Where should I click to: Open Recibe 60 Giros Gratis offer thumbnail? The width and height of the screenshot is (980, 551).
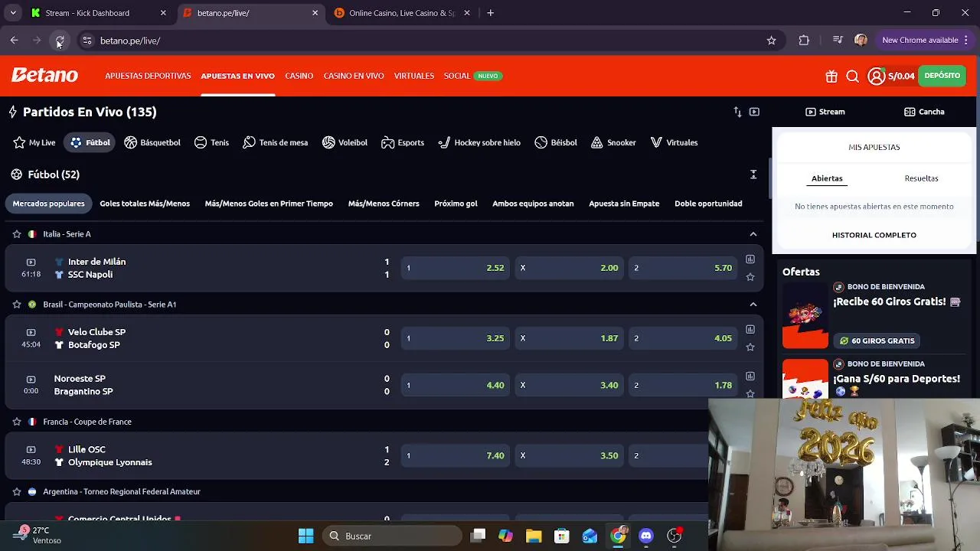pos(805,315)
